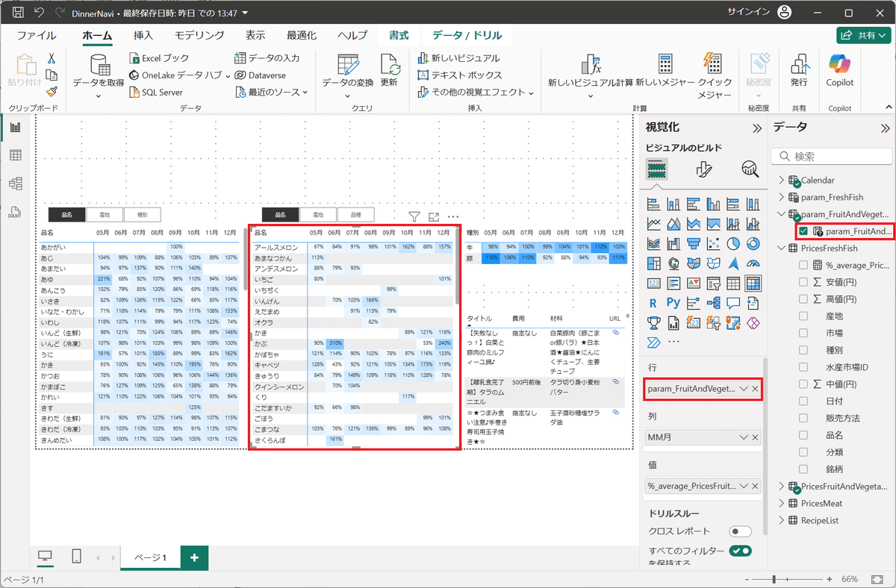Viewport: 896px width, 588px height.
Task: Collapse the 視覚化 pane with chevrons
Action: [756, 128]
